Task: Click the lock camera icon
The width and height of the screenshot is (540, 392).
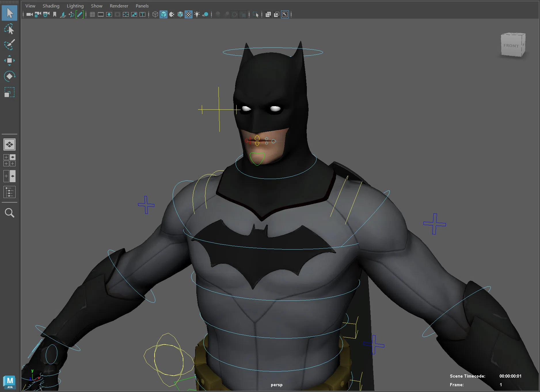Action: point(38,14)
